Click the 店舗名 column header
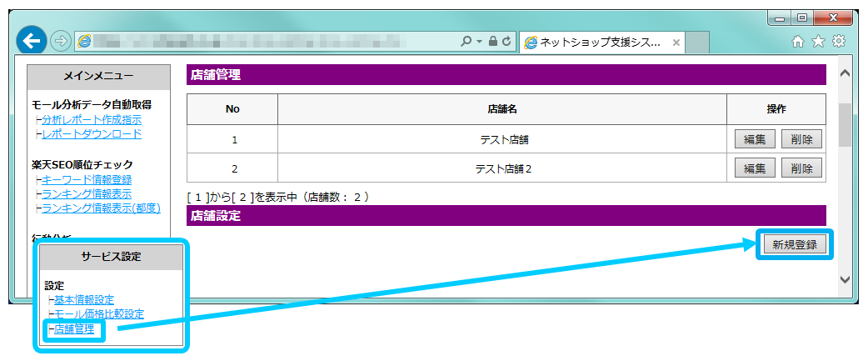Screen dimensions: 868x361 point(502,109)
